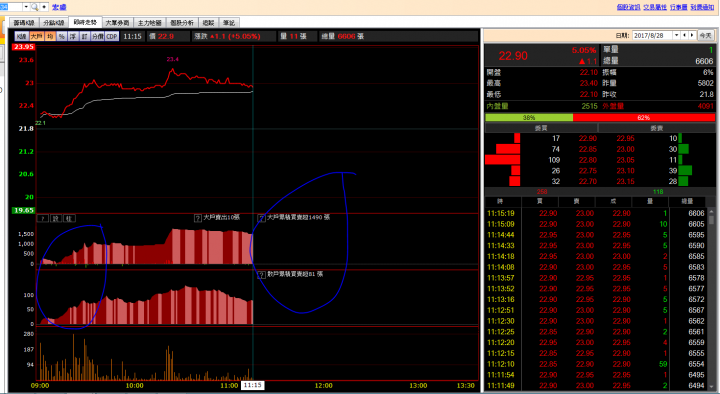The width and height of the screenshot is (720, 394).
Task: Click the 委買 bid column header
Action: [x=541, y=128]
